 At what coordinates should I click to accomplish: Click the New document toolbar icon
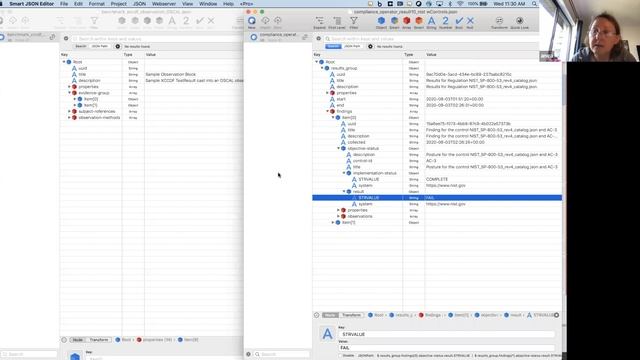coord(252,22)
